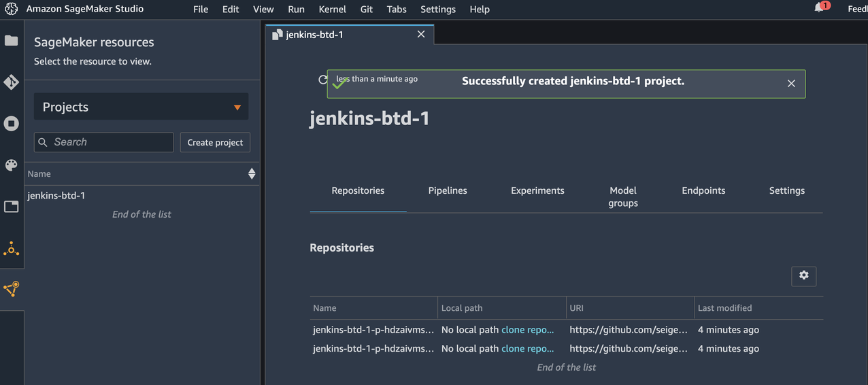Open running terminals and kernels icon
The image size is (868, 385).
coord(12,124)
